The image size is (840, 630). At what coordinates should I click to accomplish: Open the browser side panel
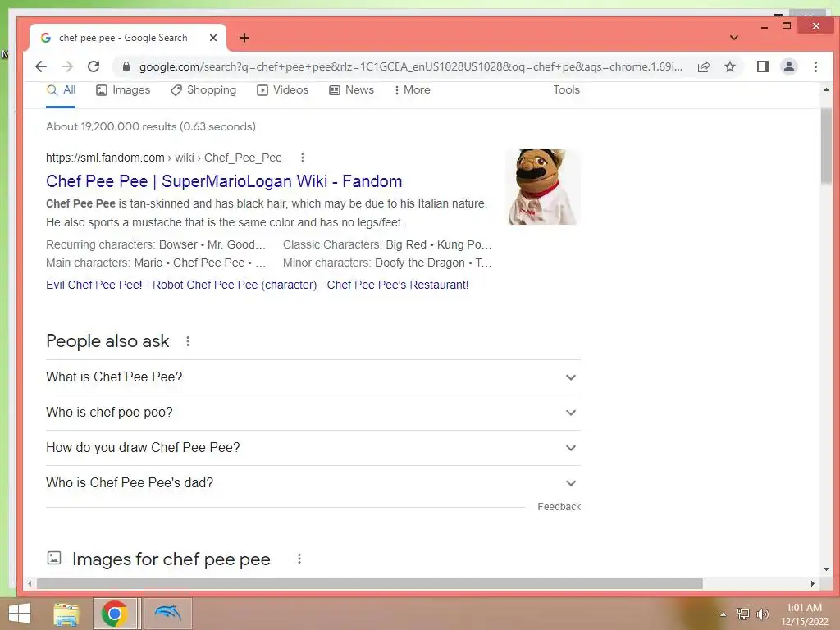(762, 66)
